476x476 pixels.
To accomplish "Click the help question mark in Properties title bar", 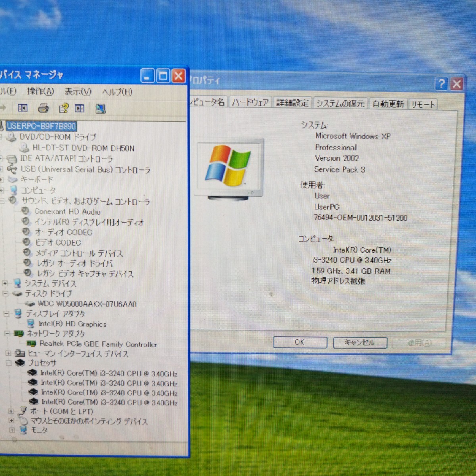I will click(441, 84).
